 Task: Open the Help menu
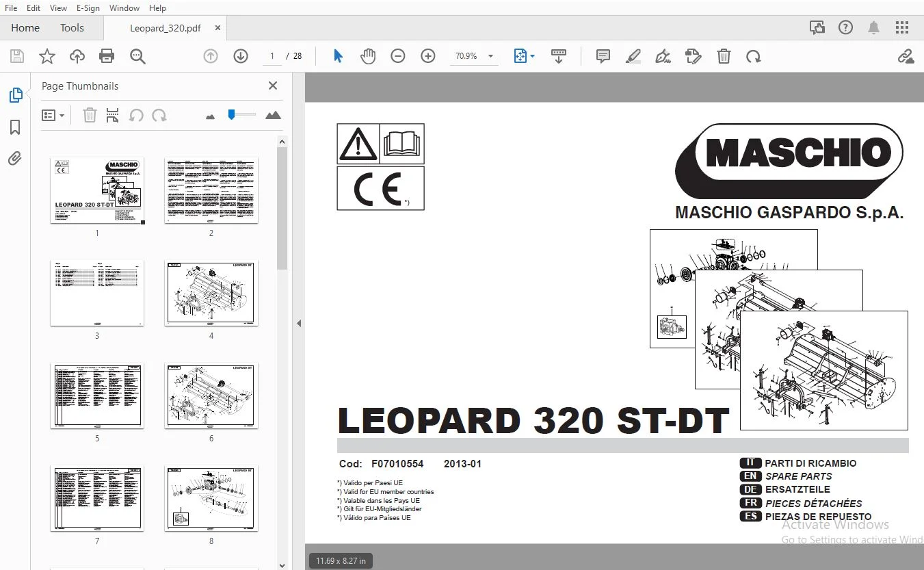(x=157, y=8)
